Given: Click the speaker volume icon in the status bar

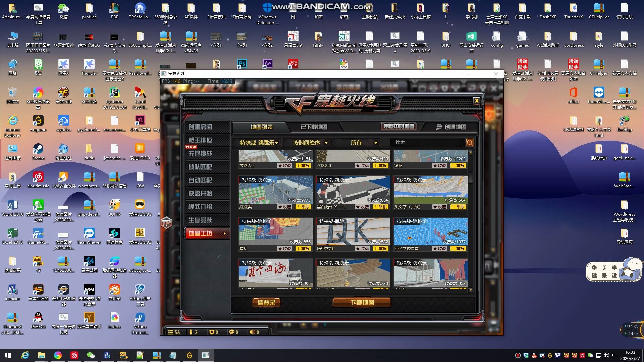Looking at the screenshot, I should click(252, 332).
